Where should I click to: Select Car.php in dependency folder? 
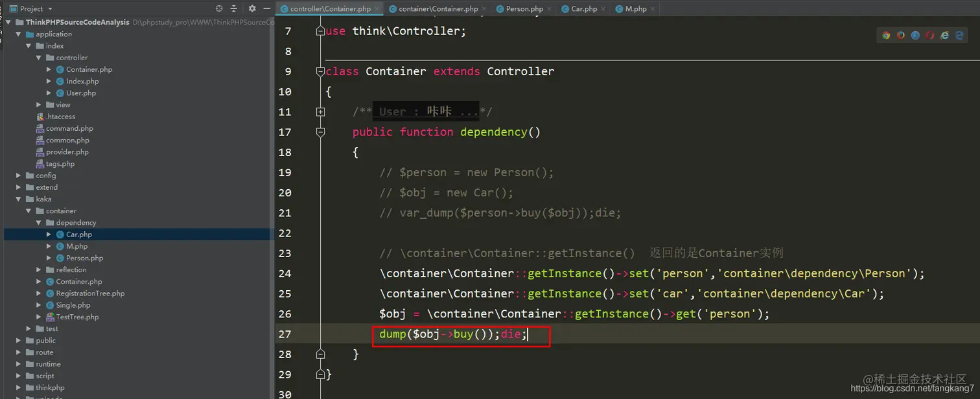79,234
